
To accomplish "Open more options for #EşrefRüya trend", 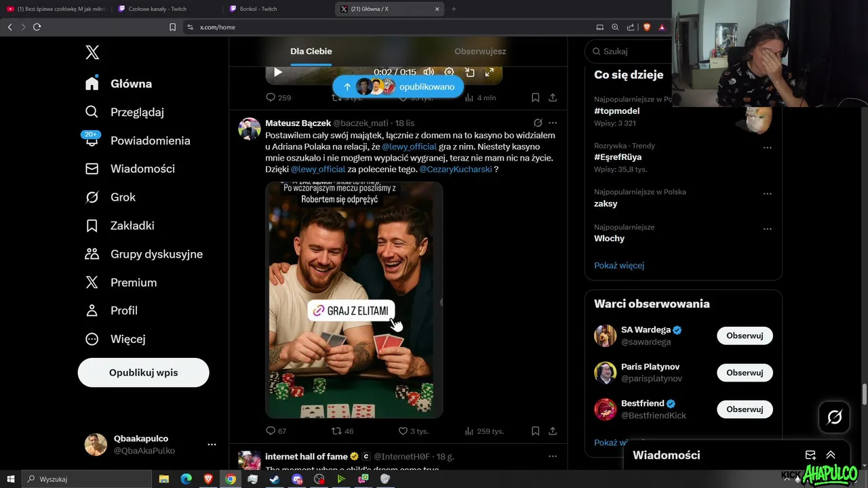I will (x=768, y=147).
